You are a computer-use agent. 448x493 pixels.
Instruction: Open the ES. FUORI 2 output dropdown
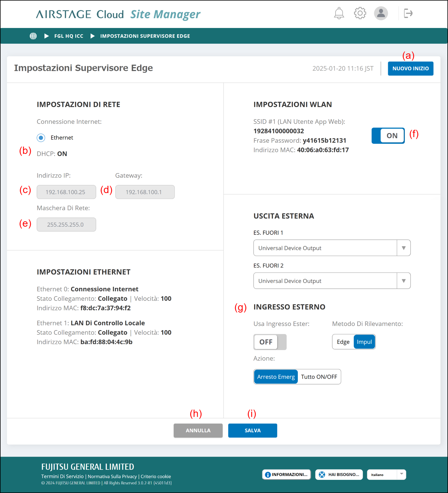[x=404, y=281]
